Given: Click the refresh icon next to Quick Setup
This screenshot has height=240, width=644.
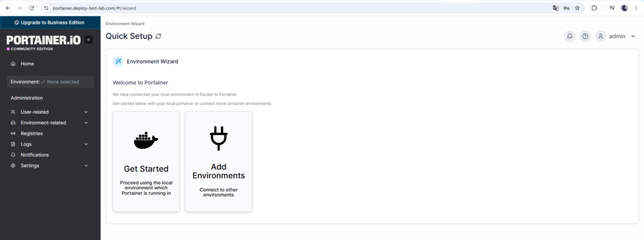Looking at the screenshot, I should click(x=158, y=36).
